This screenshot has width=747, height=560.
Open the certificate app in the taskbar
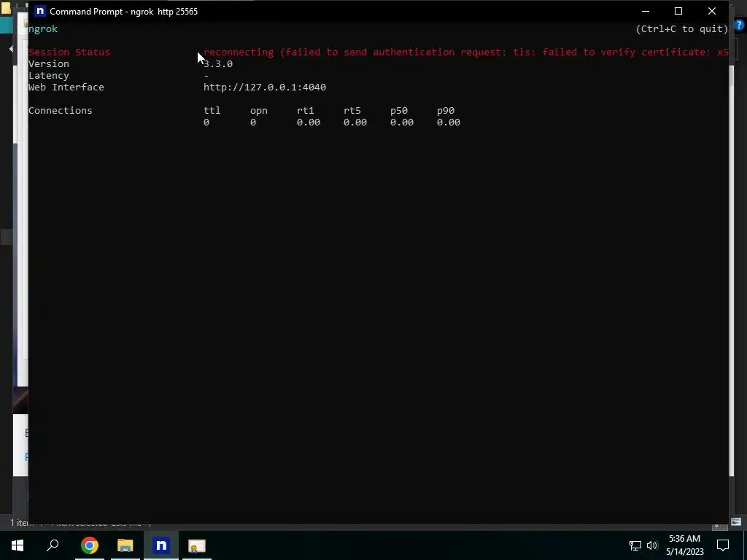(197, 545)
